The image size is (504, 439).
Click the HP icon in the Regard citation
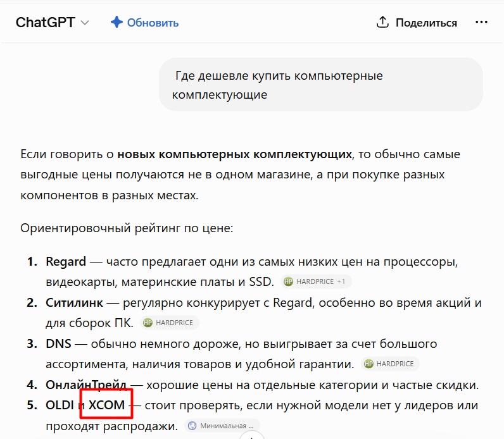point(289,281)
